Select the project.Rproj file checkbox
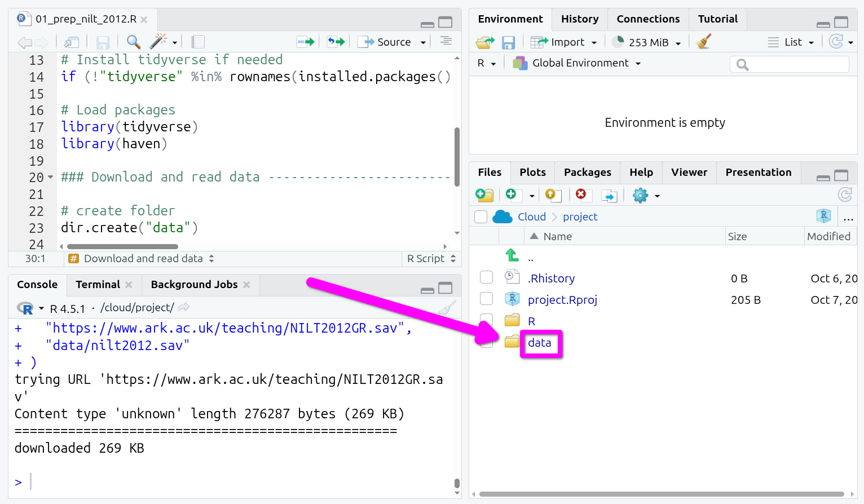Image resolution: width=864 pixels, height=504 pixels. point(486,299)
